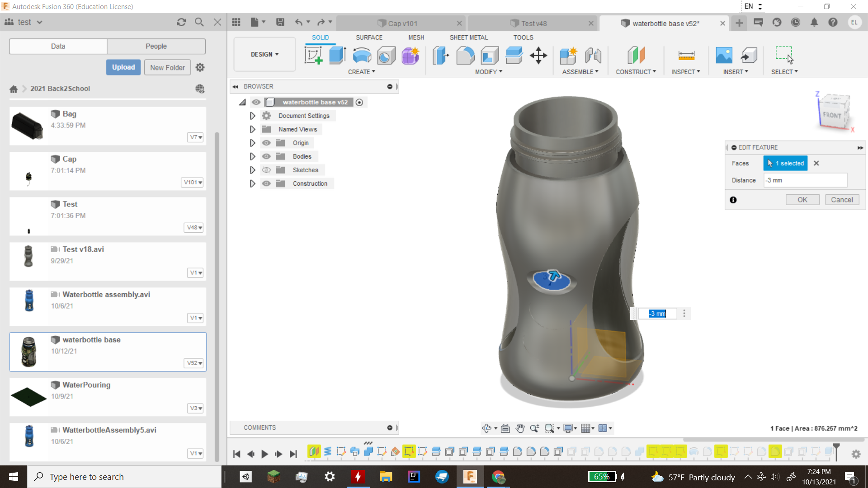Select the Create Sketch tool

[x=314, y=55]
